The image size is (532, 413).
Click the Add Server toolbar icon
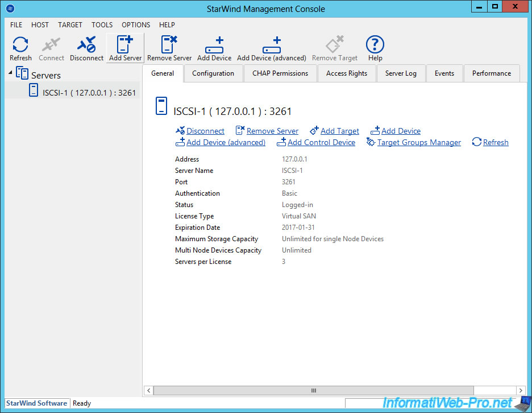tap(125, 44)
